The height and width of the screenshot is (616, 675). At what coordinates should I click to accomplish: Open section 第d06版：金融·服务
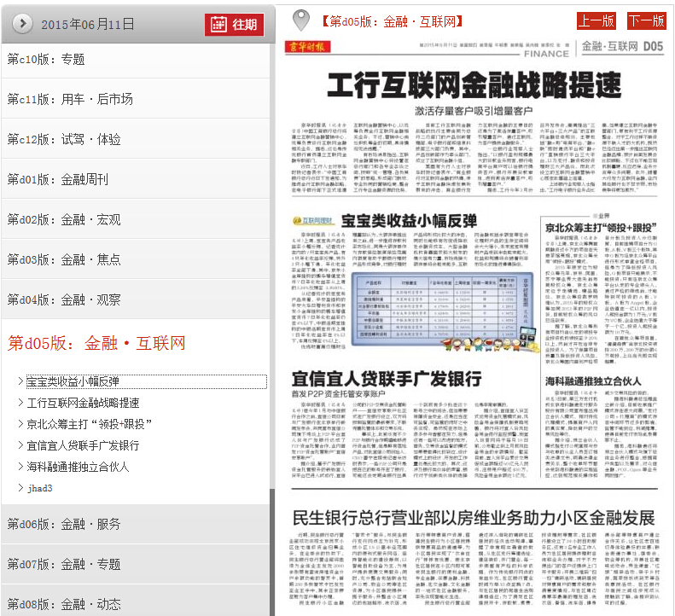(x=136, y=524)
